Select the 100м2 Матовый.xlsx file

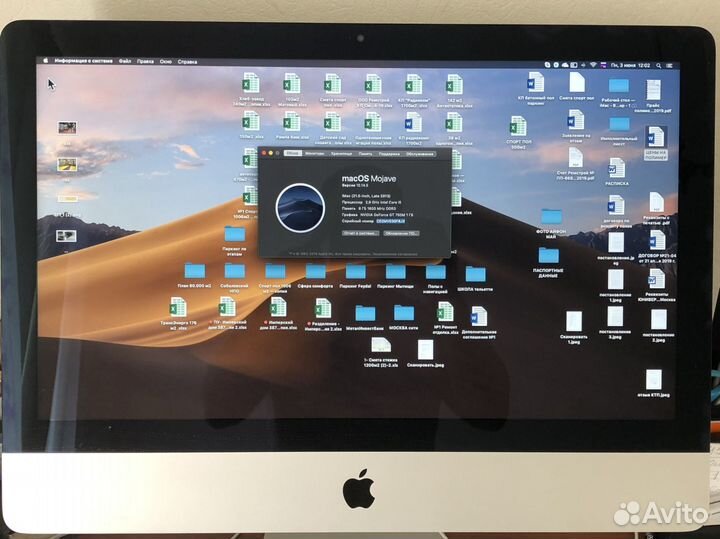click(x=292, y=90)
